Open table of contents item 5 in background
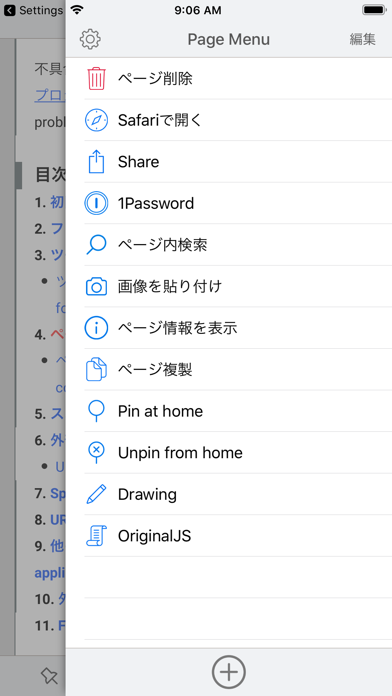The width and height of the screenshot is (392, 696). point(58,414)
